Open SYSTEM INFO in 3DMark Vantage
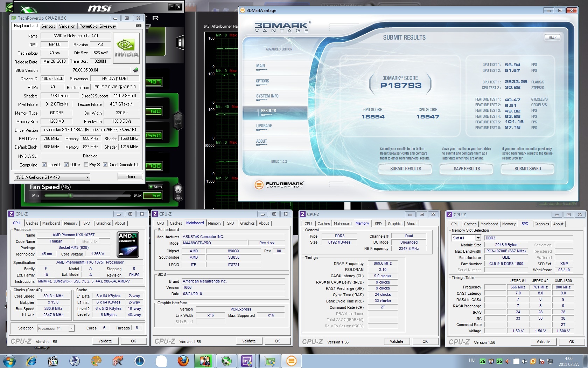Screen dimensions: 588x368 [x=267, y=96]
